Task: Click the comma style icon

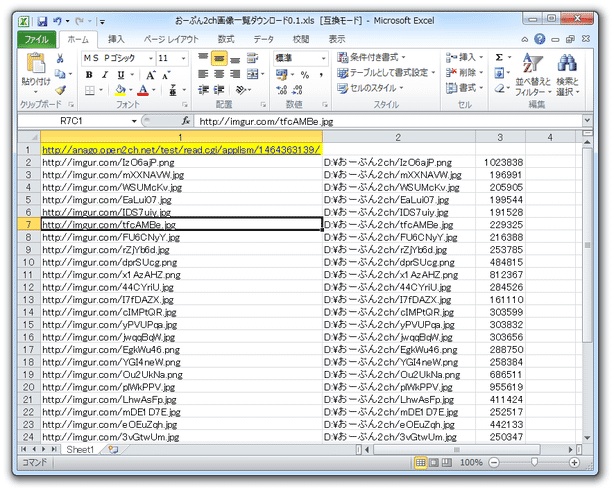Action: click(321, 75)
